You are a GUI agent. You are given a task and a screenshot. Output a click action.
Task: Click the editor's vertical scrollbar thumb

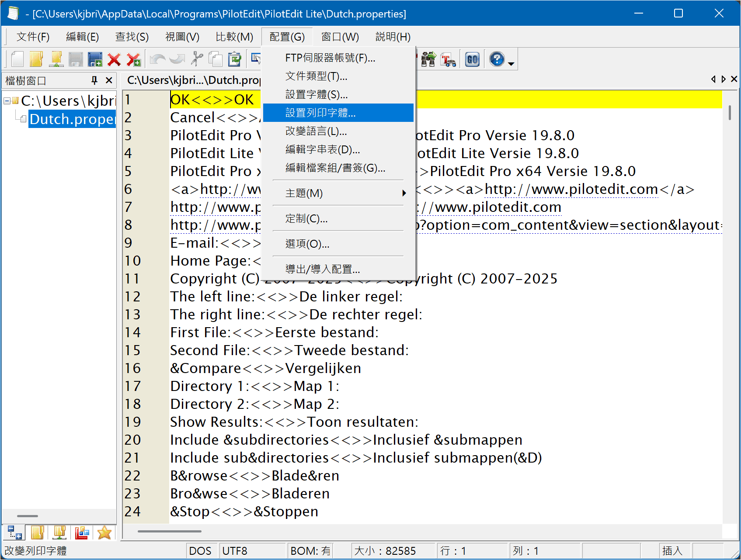[x=730, y=112]
